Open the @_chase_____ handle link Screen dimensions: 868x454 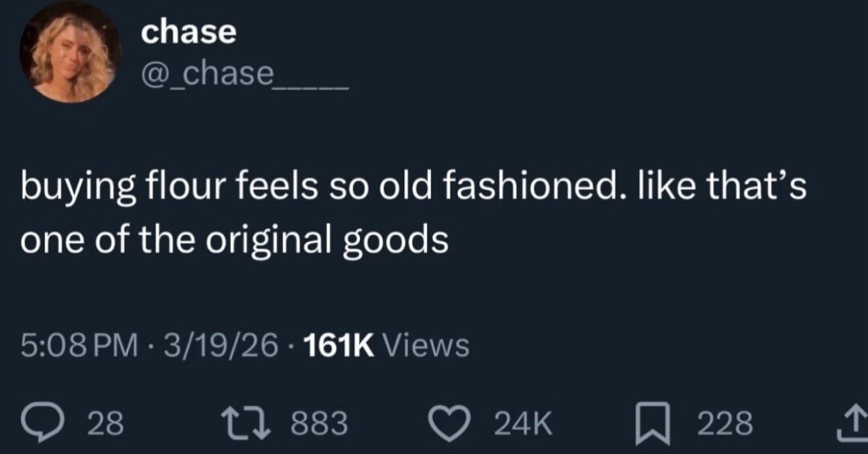coord(244,75)
